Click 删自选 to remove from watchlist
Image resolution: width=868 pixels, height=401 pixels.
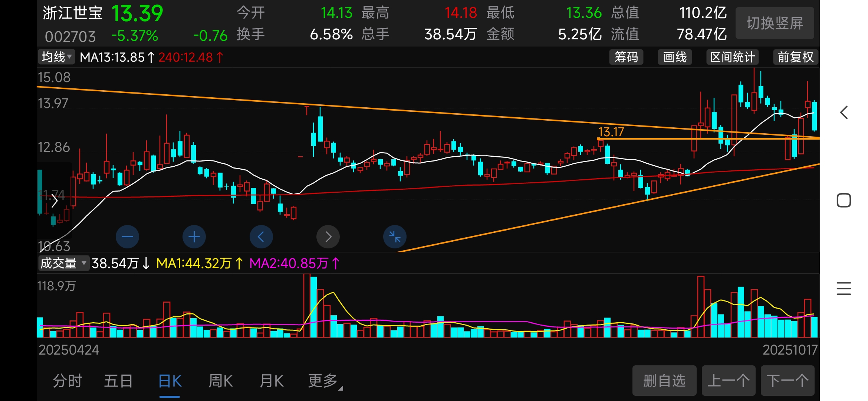[664, 381]
